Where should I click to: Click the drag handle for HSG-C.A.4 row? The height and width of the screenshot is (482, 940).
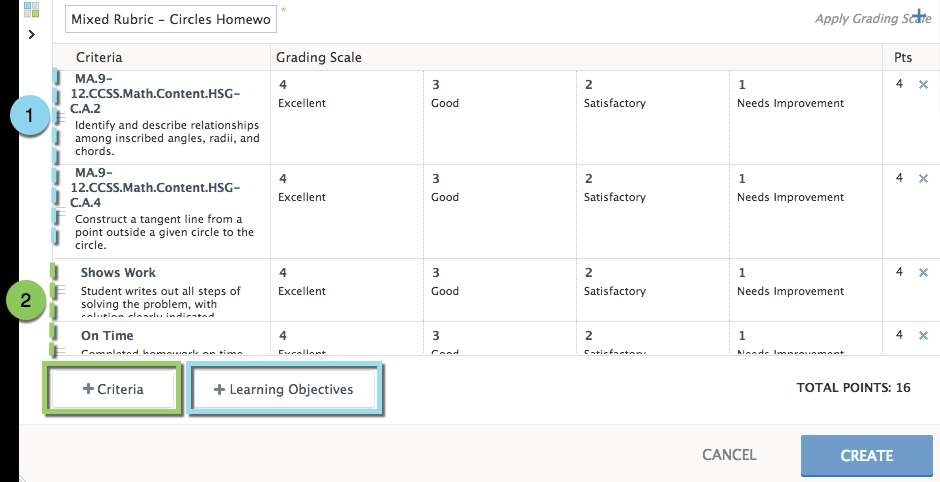pyautogui.click(x=60, y=214)
